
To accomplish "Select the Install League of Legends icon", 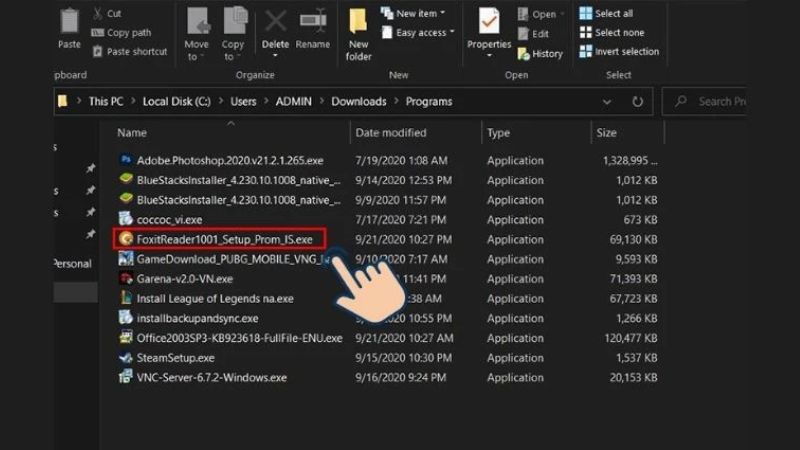I will coord(126,298).
